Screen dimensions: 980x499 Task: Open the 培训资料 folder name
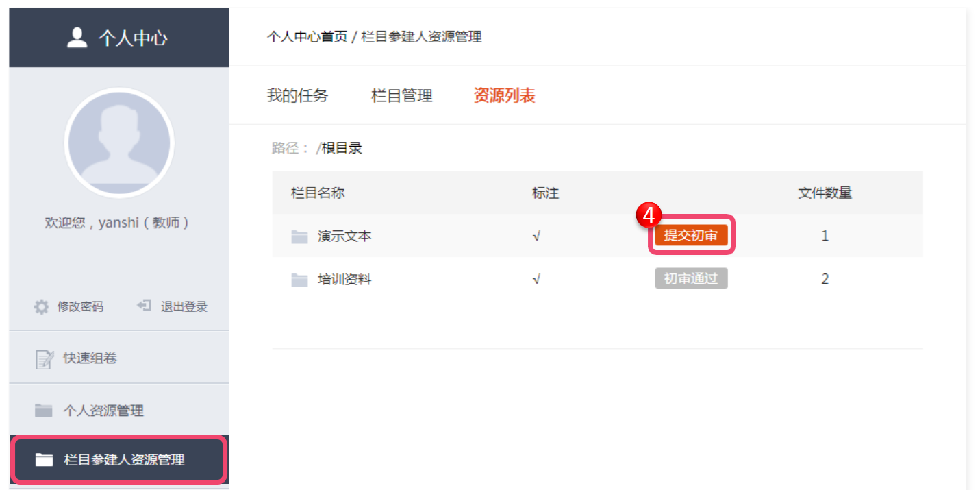[344, 280]
